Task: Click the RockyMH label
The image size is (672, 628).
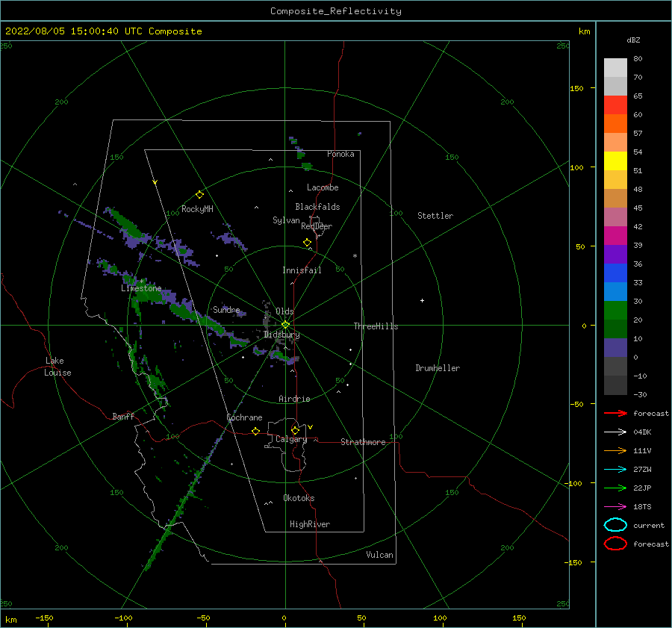Action: (x=197, y=209)
